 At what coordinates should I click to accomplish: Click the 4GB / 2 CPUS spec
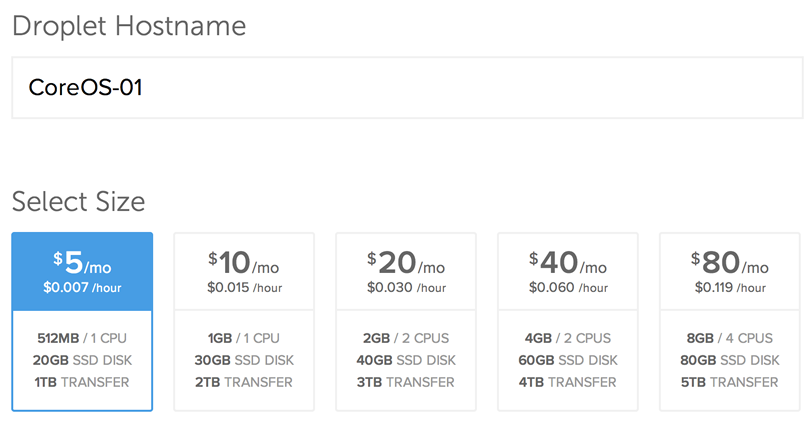point(568,338)
